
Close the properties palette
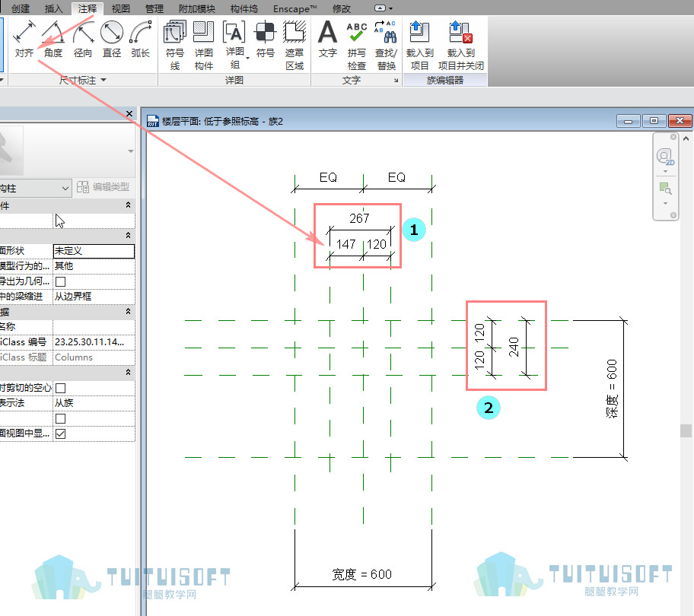pos(129,113)
